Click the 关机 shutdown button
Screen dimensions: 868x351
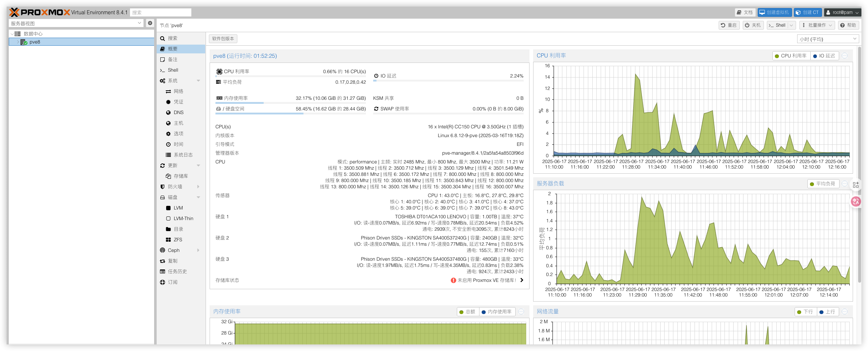pos(753,25)
